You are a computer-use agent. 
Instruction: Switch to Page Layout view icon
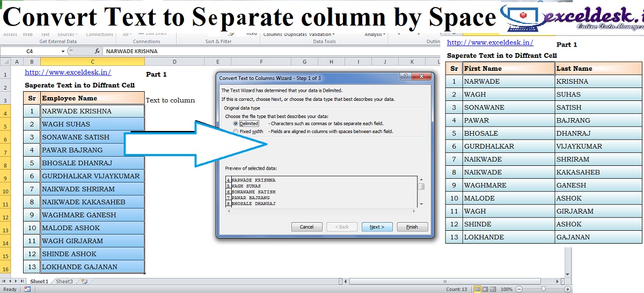485,289
